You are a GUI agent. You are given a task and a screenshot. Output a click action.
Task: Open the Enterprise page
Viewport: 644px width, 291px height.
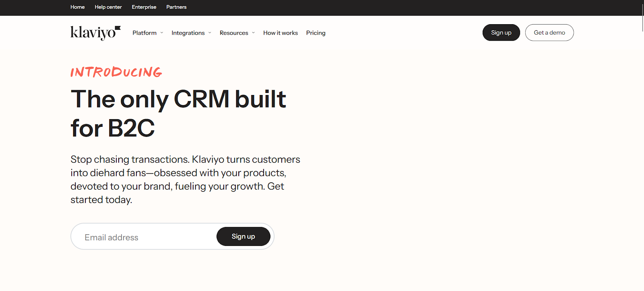tap(144, 7)
